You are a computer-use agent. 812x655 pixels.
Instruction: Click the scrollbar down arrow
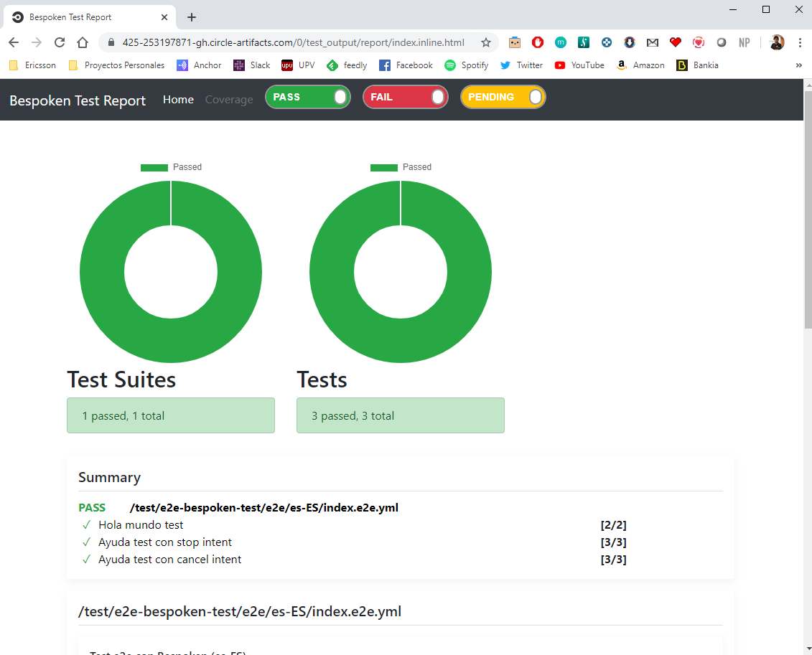[808, 650]
